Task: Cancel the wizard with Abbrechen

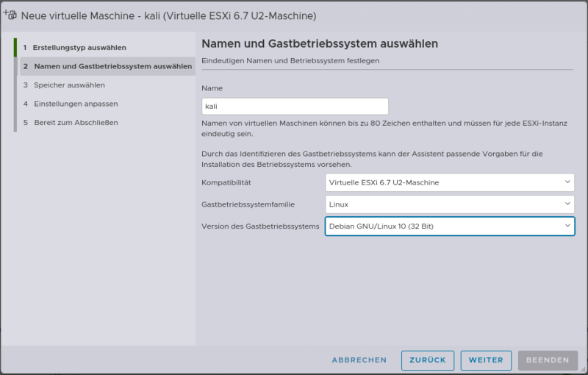Action: point(359,360)
